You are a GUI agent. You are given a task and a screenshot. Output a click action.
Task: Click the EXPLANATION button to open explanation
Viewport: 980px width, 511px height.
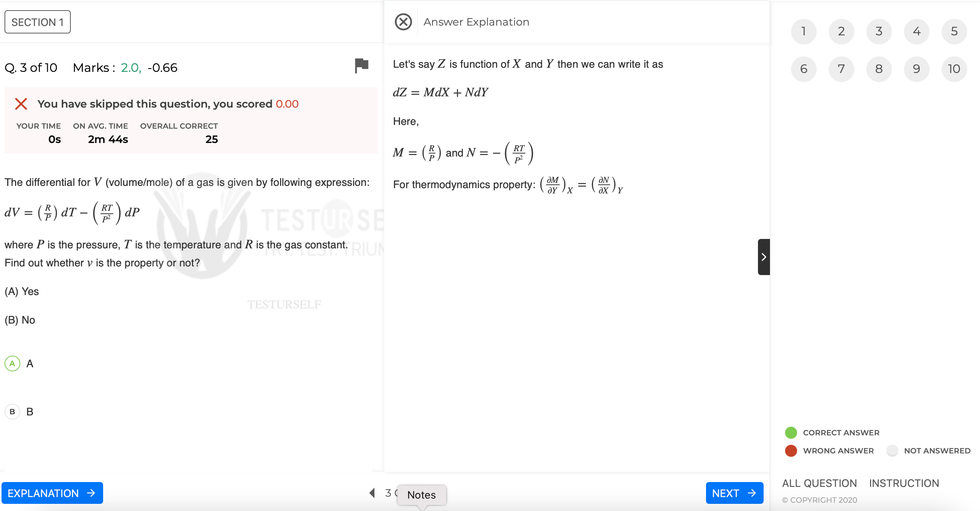(52, 493)
